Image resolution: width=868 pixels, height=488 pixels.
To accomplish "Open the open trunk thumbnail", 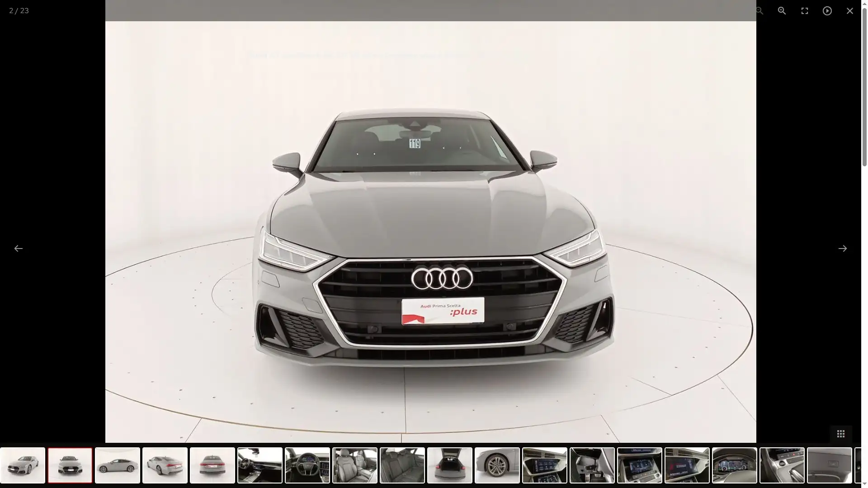I will (x=450, y=465).
